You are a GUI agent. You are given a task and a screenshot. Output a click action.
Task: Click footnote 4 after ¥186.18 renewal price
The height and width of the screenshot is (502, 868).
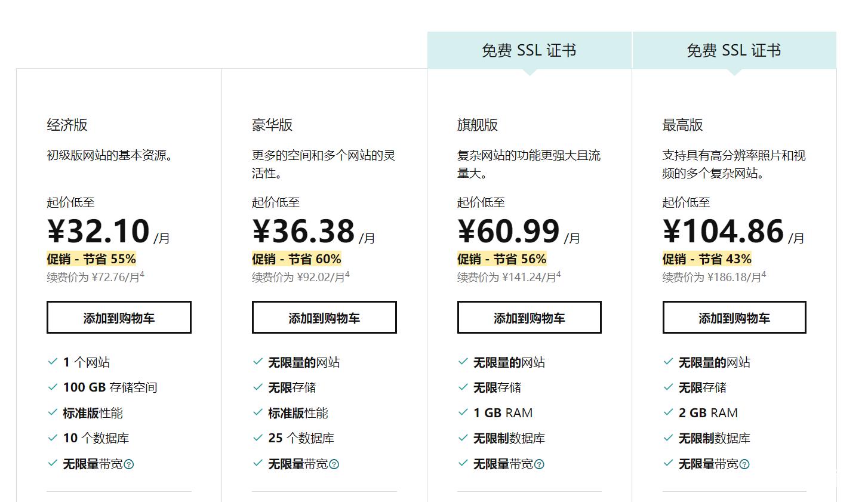pos(764,275)
